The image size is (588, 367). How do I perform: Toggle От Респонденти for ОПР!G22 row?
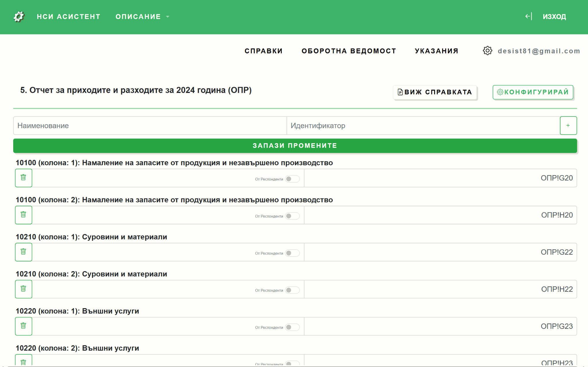tap(292, 253)
